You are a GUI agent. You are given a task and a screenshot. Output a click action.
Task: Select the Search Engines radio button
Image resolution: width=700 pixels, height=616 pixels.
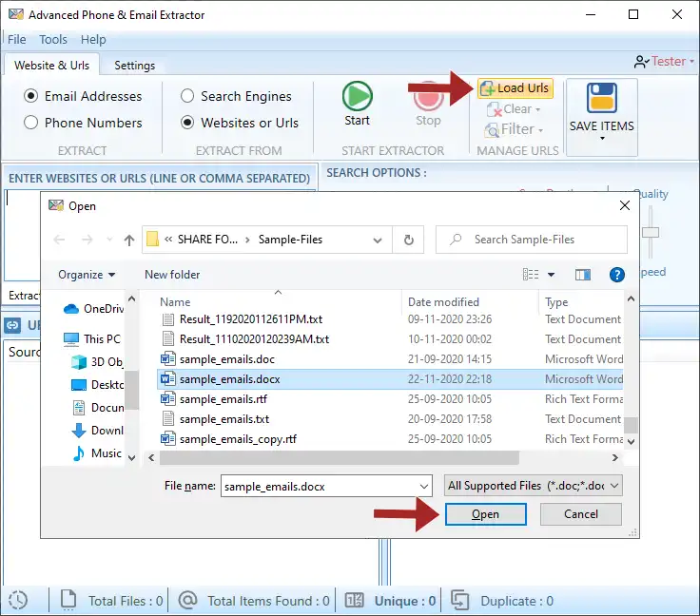pos(187,96)
